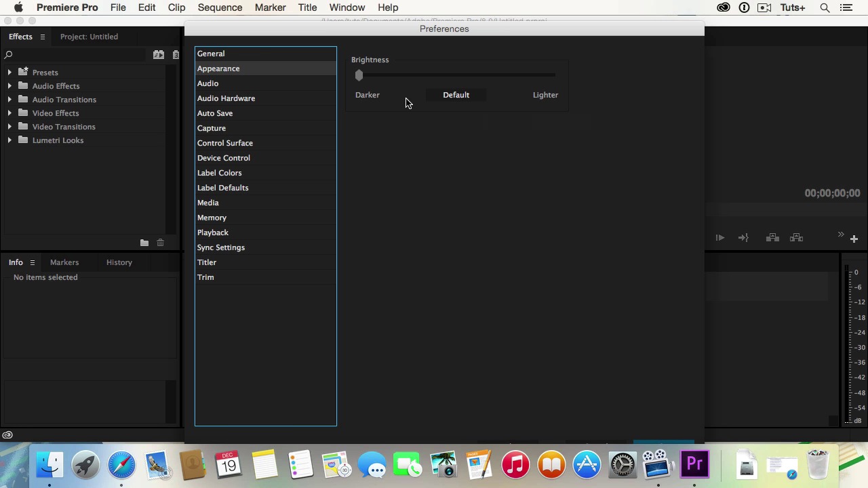
Task: Click the Lift button in program monitor
Action: point(772,238)
